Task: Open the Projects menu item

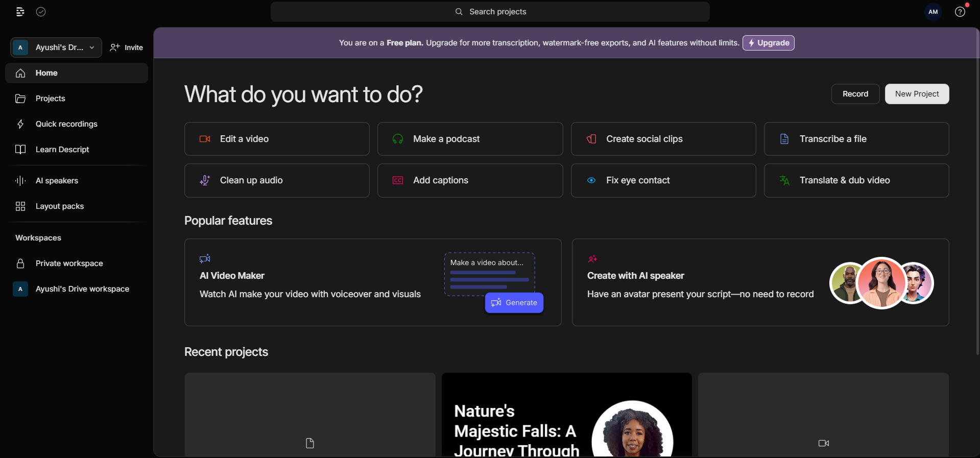Action: (x=77, y=99)
